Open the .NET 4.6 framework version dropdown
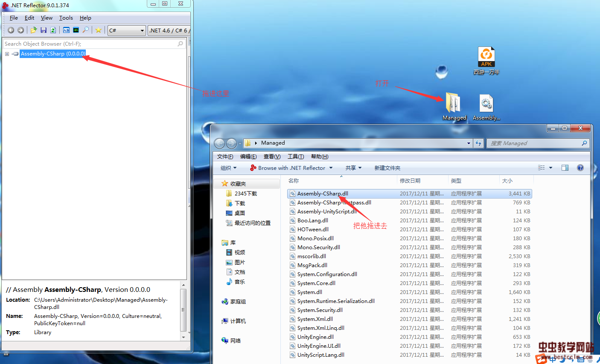Viewport: 600px width, 364px height. [169, 30]
